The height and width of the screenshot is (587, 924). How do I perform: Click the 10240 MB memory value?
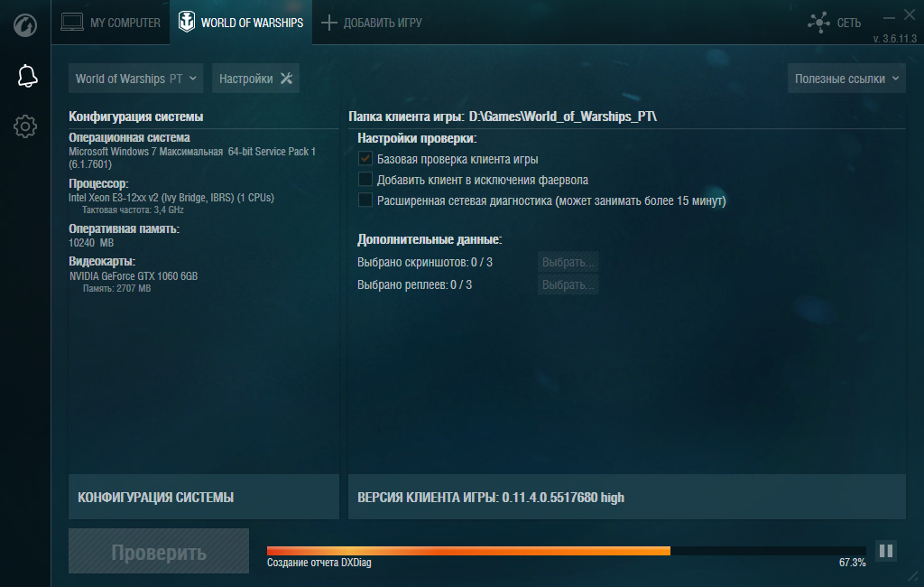[x=91, y=242]
